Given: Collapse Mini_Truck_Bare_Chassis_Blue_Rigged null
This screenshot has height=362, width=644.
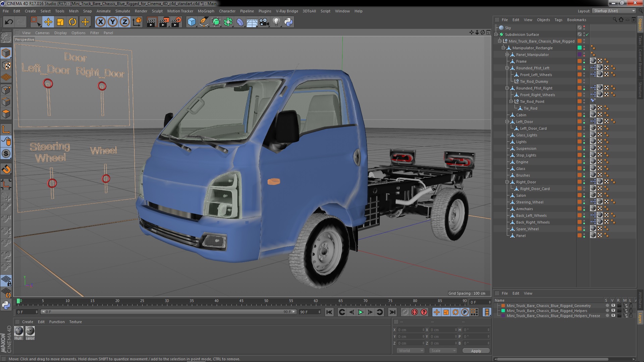Looking at the screenshot, I should pyautogui.click(x=500, y=41).
